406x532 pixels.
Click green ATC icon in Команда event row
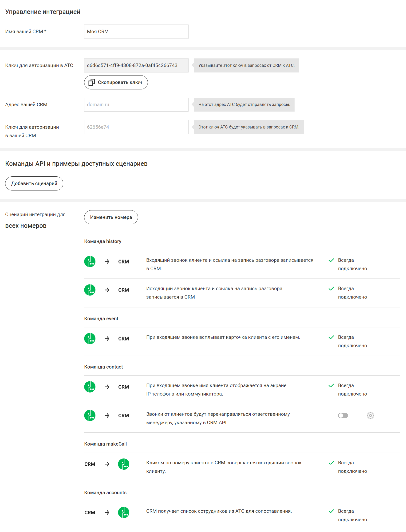pos(90,338)
